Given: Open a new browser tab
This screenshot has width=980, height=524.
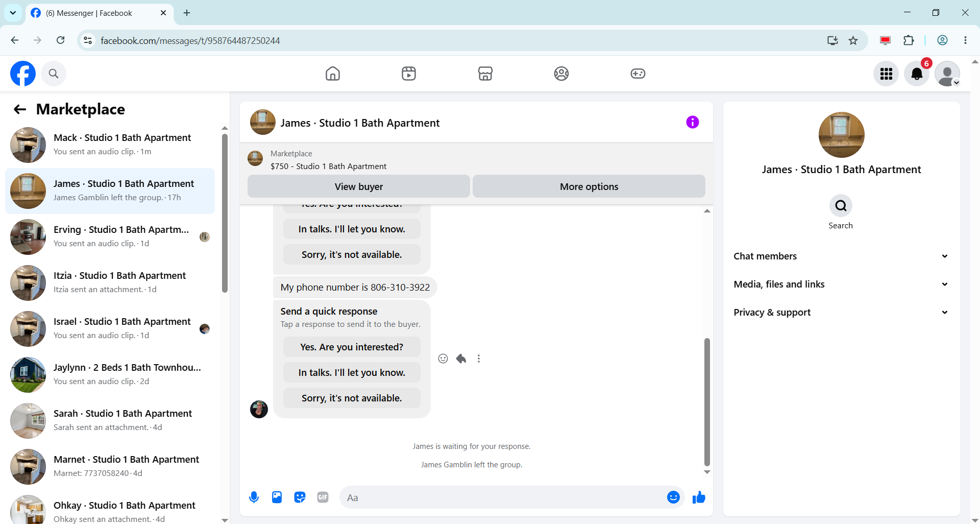Looking at the screenshot, I should (x=187, y=13).
